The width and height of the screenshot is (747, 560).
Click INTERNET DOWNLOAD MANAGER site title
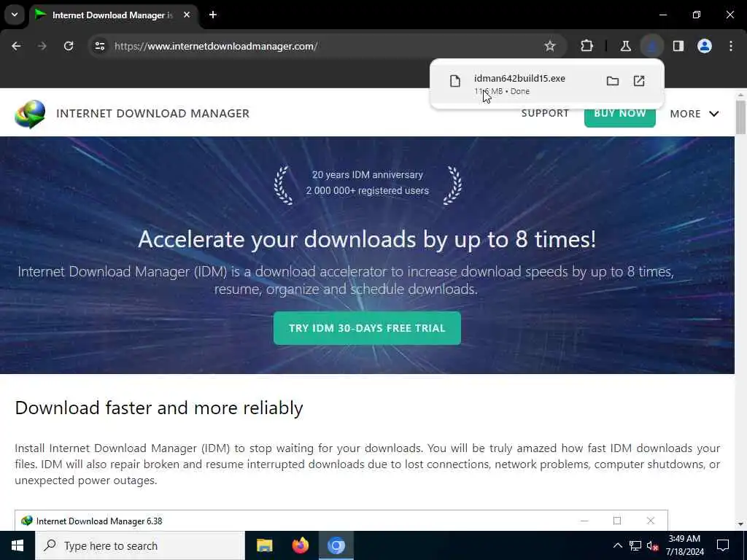153,113
